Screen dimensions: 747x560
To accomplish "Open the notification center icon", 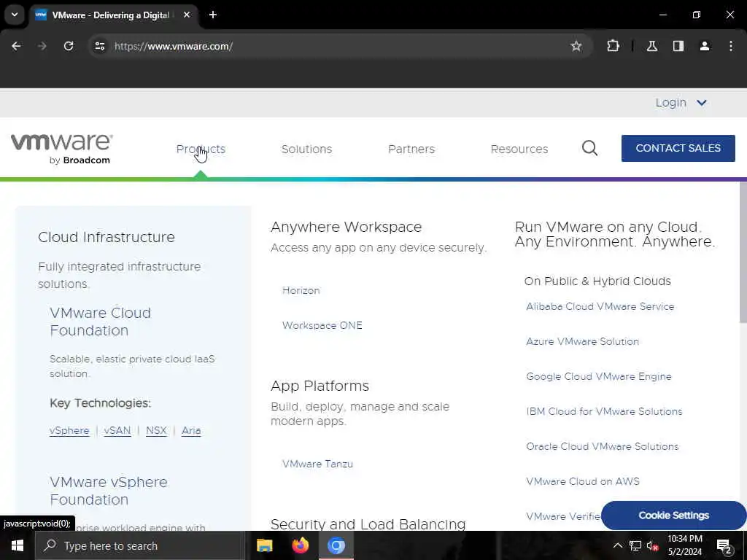I will pos(724,547).
